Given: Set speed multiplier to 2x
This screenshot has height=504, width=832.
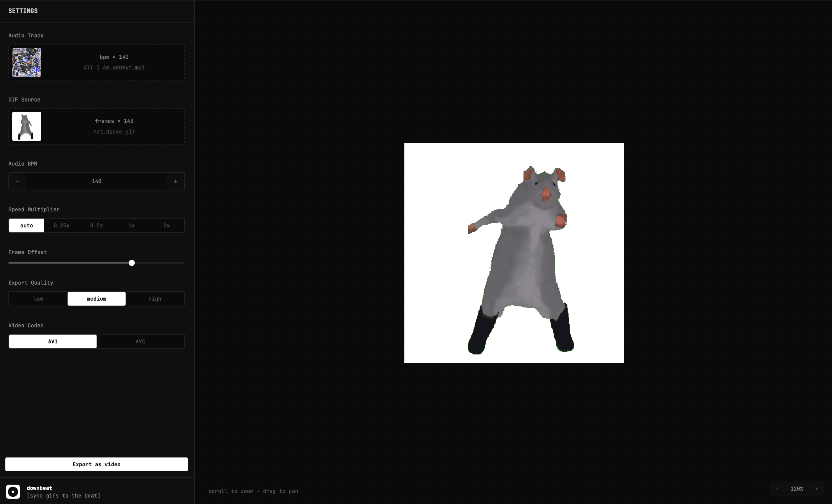Looking at the screenshot, I should [x=166, y=225].
